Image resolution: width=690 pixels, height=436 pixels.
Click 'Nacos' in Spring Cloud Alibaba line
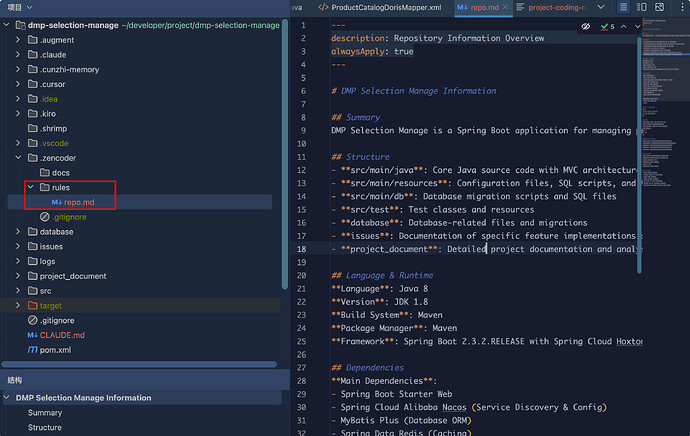tap(454, 407)
